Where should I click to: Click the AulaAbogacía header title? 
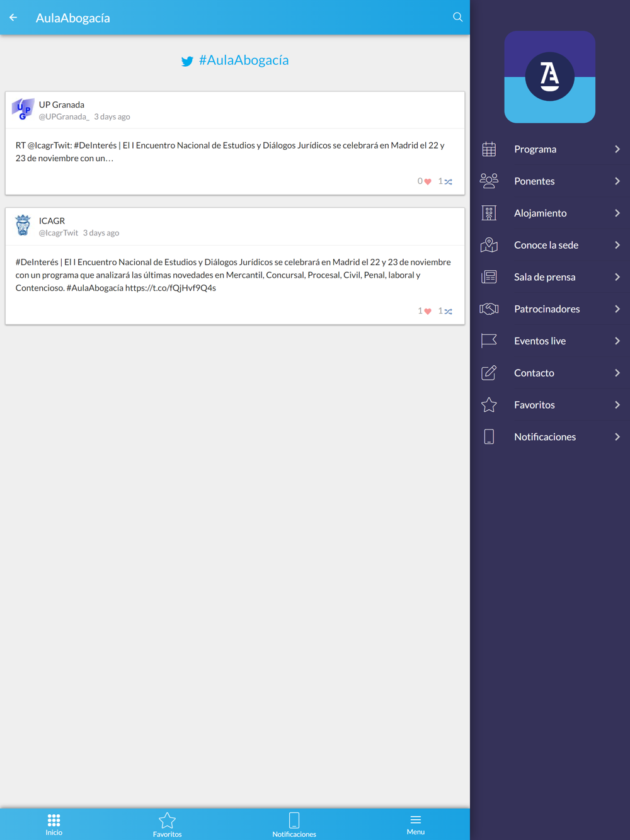(x=73, y=18)
